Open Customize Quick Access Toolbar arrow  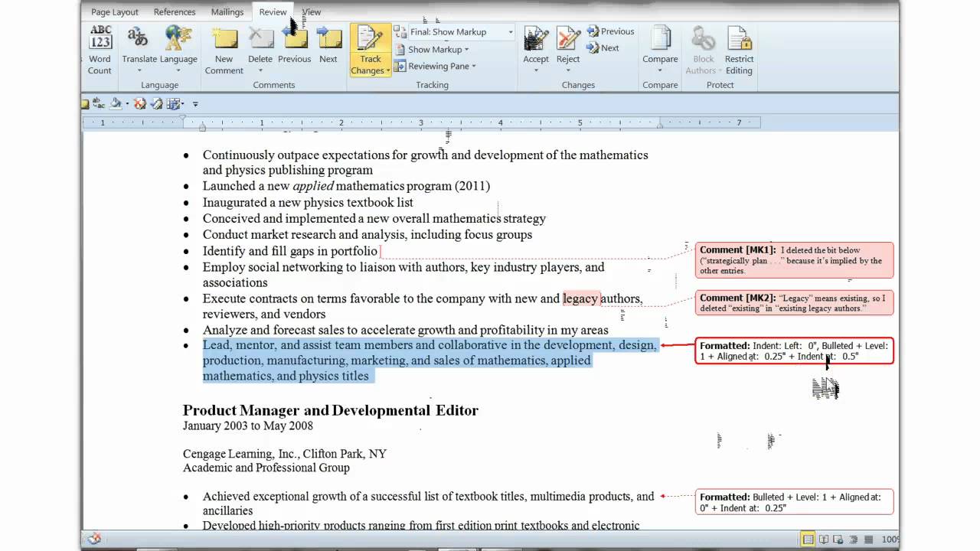point(195,104)
